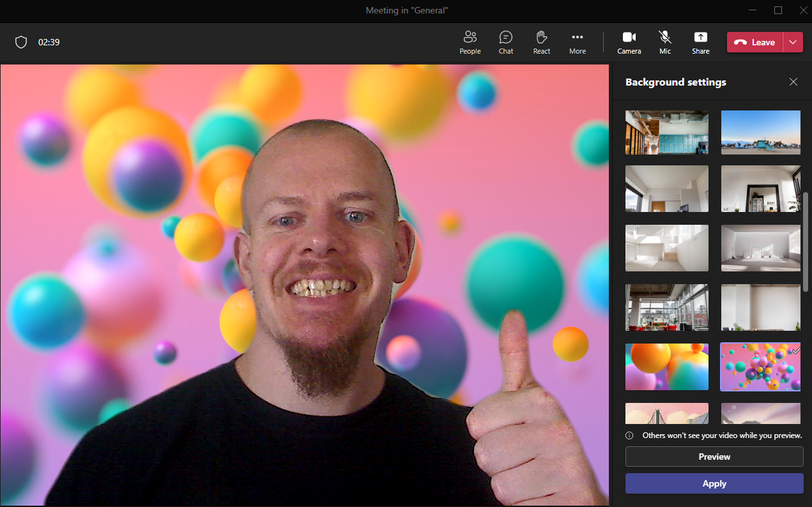Choose the large orange balloon background
The image size is (812, 507).
click(x=666, y=367)
